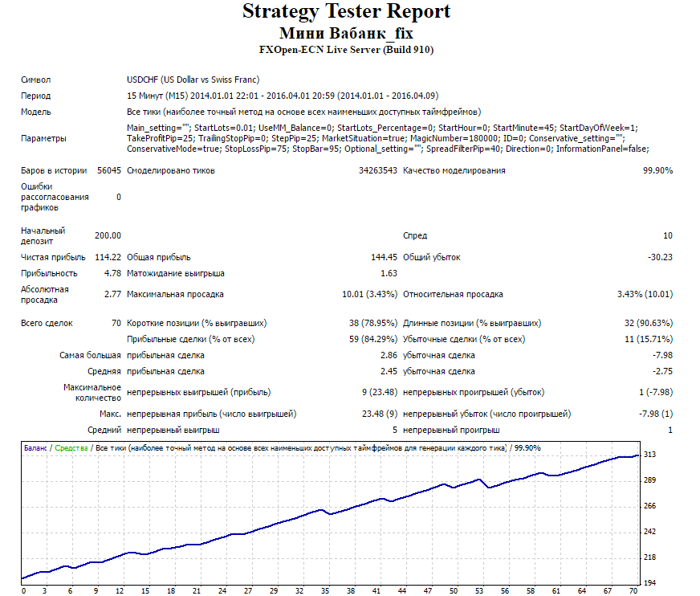The image size is (700, 596).
Task: Select the parameters line starting 'ConservativeMode=true'
Action: point(388,149)
